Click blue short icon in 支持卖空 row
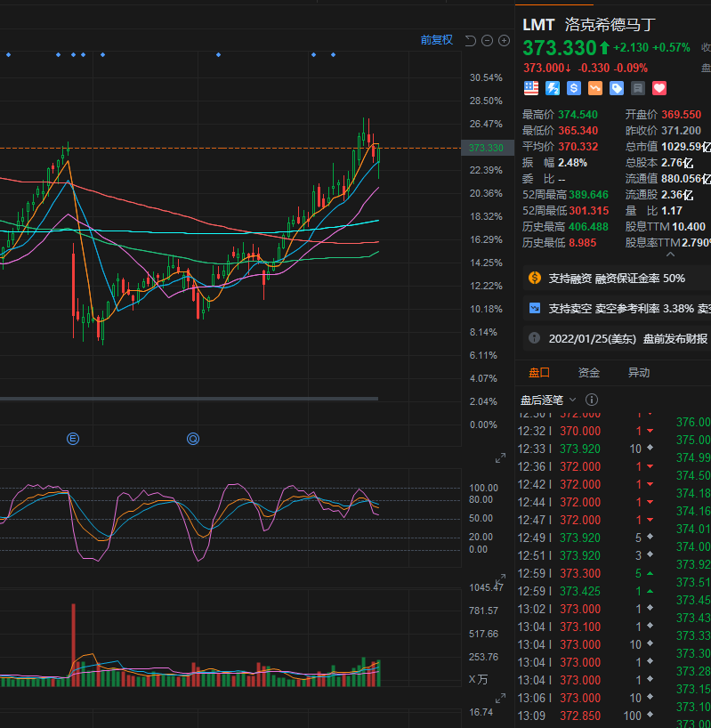 (x=535, y=308)
